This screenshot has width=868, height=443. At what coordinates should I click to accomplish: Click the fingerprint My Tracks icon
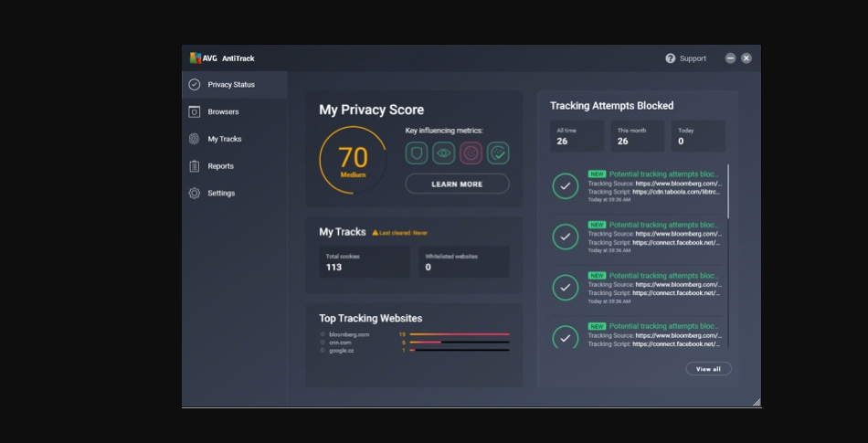(194, 139)
